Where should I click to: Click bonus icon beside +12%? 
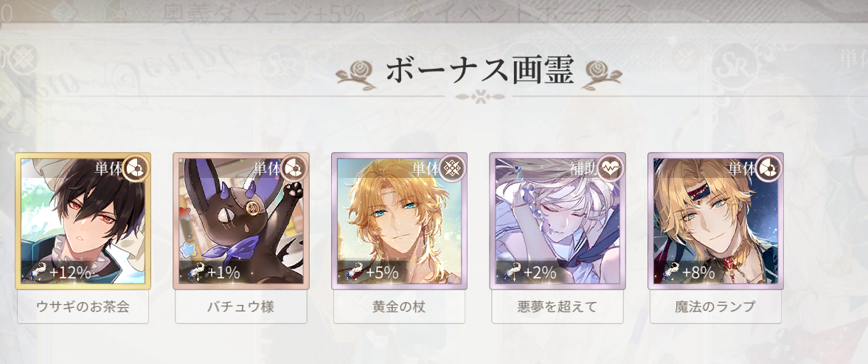(x=39, y=272)
